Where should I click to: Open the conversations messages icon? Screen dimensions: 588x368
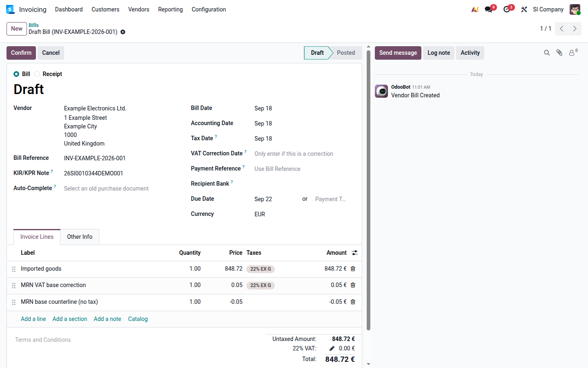tap(489, 9)
